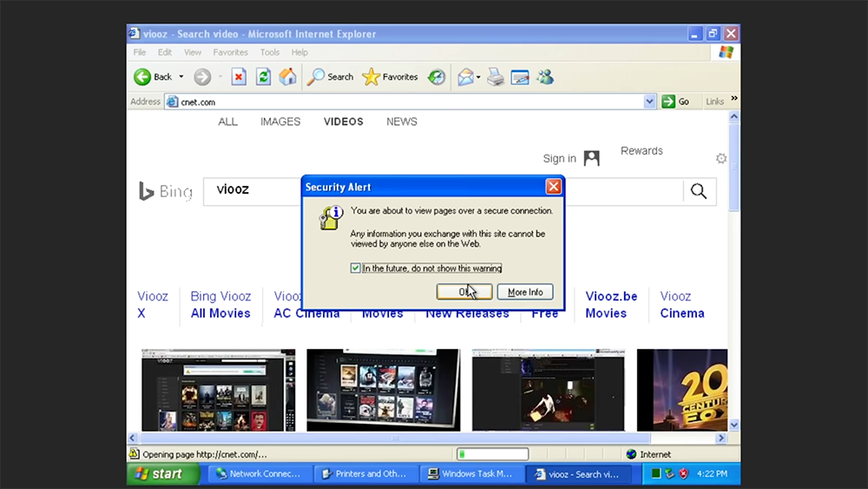Open the Tools menu
868x489 pixels.
coord(270,52)
